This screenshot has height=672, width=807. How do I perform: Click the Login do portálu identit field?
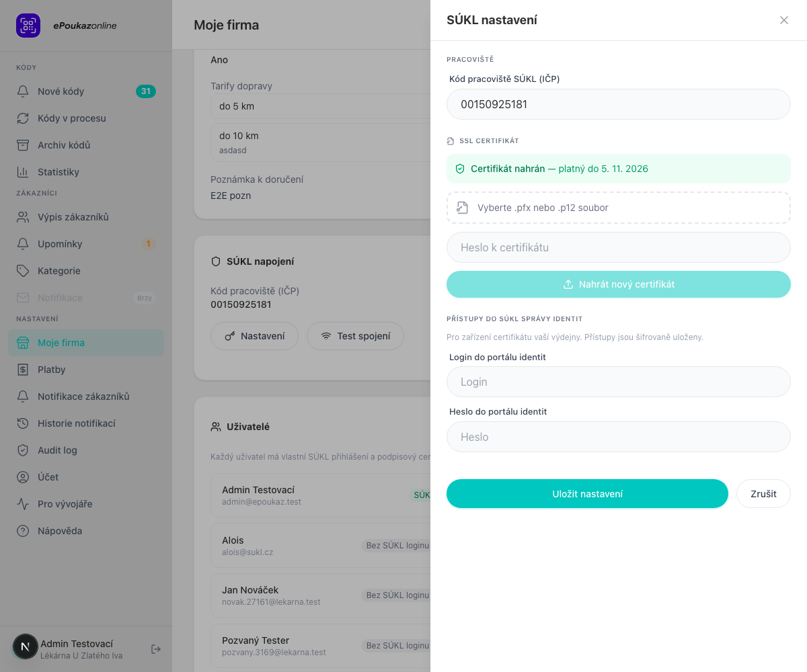(619, 382)
